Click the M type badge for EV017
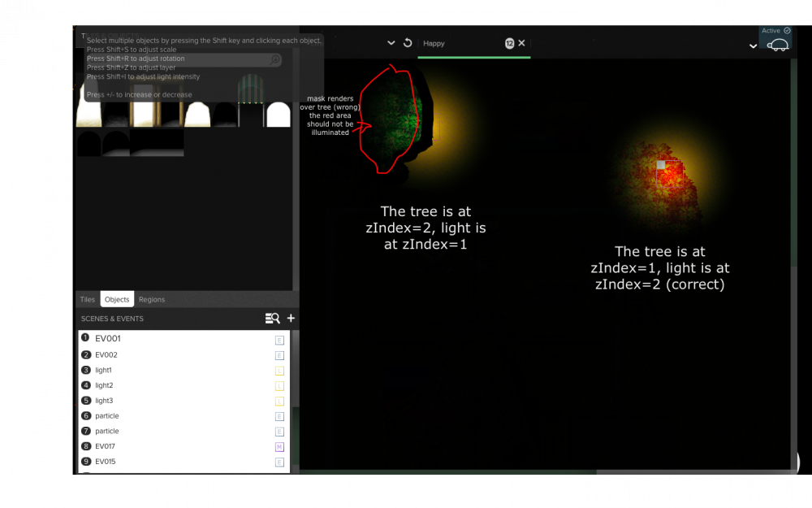The image size is (812, 508). (279, 447)
